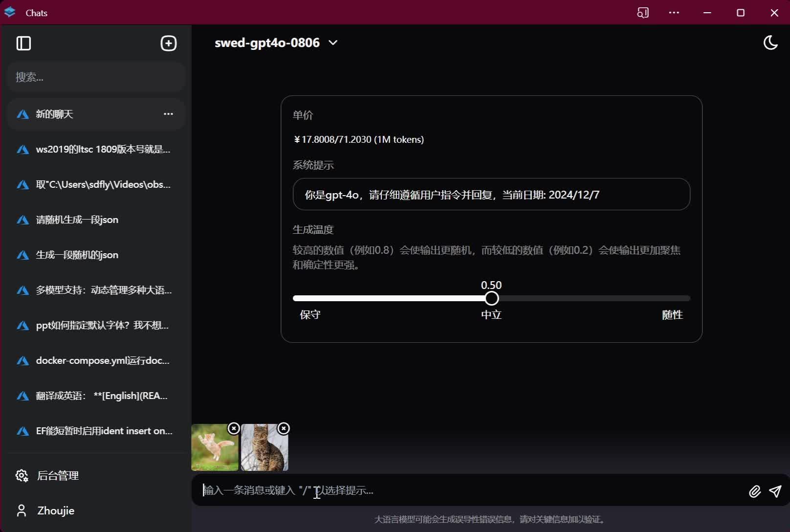Click the sitting cat image thumbnail

tap(264, 447)
